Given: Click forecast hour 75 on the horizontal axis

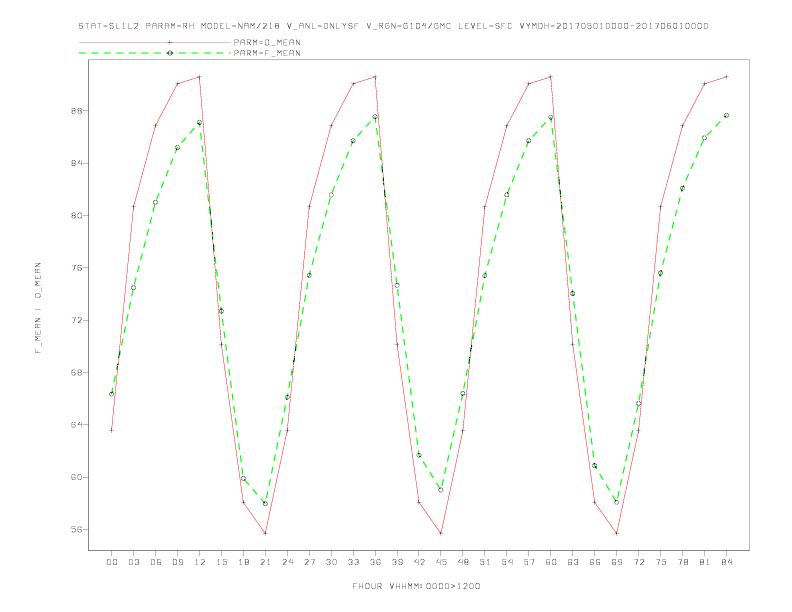Looking at the screenshot, I should 661,562.
